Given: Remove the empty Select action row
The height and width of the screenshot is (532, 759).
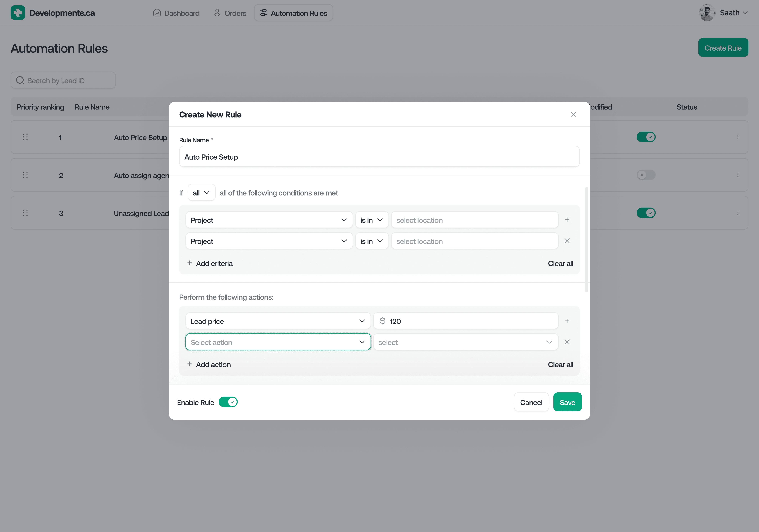Looking at the screenshot, I should (567, 342).
